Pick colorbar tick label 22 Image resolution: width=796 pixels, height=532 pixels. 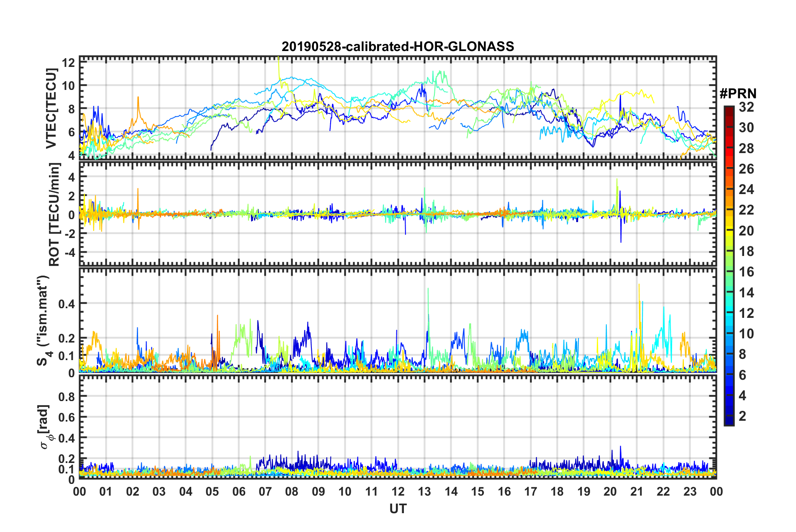tap(746, 210)
